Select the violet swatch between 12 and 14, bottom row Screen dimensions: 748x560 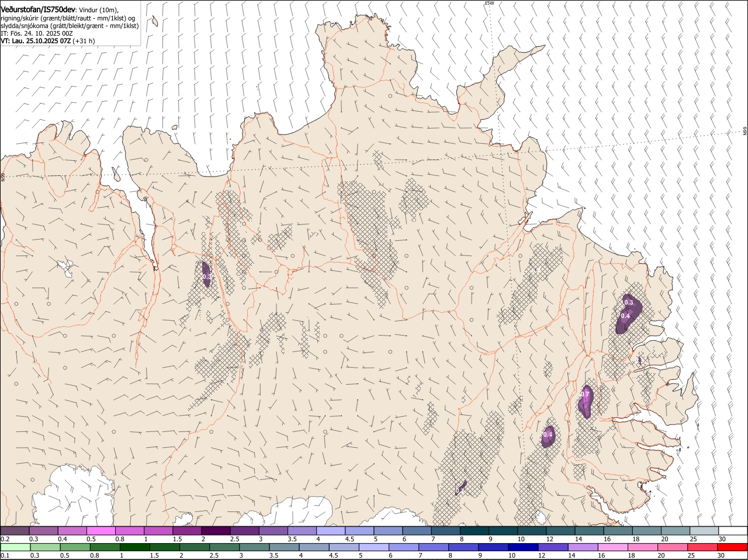click(552, 548)
